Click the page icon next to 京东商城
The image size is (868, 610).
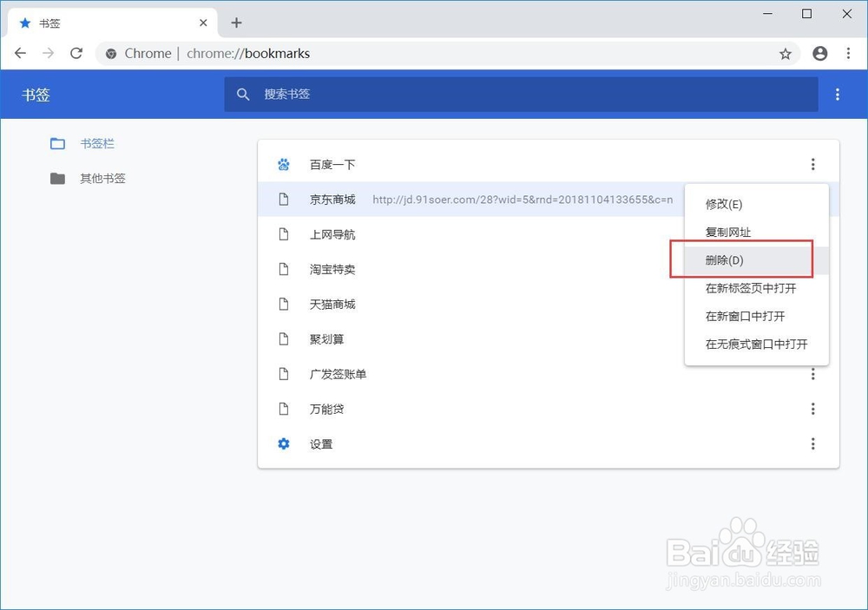point(284,200)
